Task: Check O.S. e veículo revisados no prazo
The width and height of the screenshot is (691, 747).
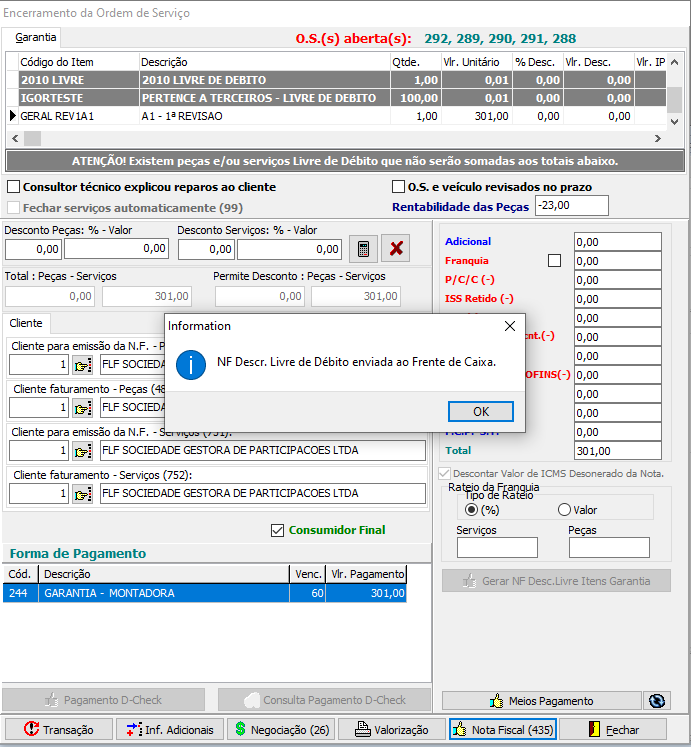Action: (x=398, y=187)
